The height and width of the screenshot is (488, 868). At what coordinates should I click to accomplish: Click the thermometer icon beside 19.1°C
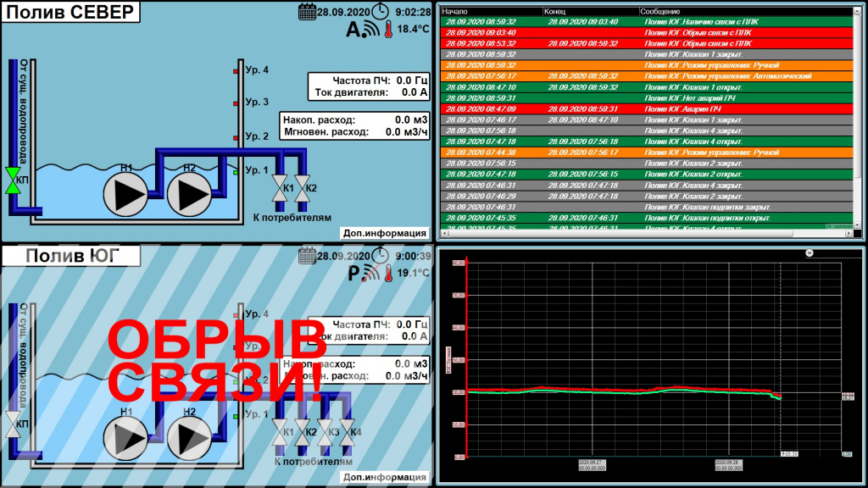tap(388, 273)
